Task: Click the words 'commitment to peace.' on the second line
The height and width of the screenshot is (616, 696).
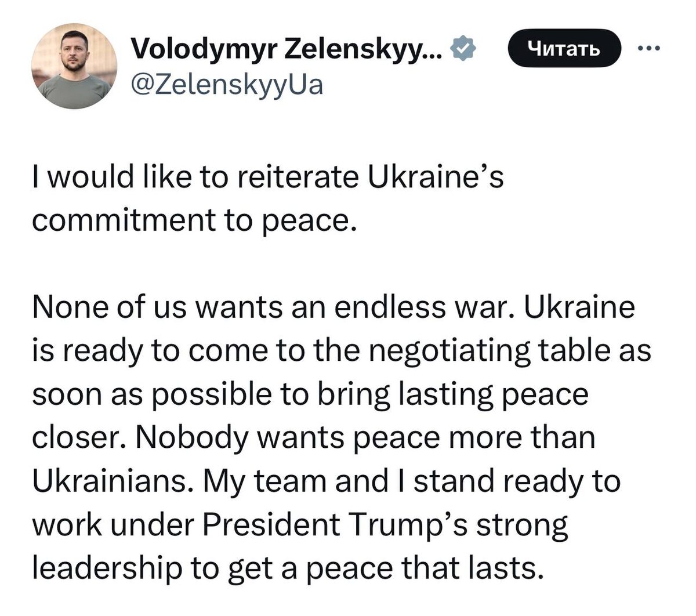Action: (x=191, y=221)
